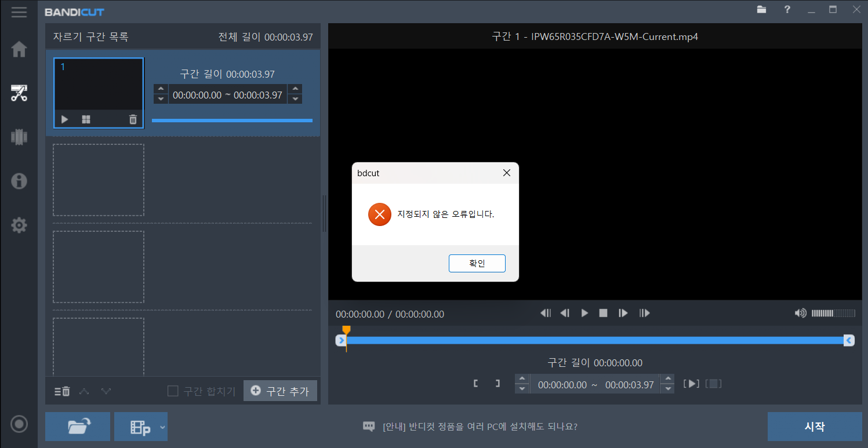
Task: Delete segment 1 with trash icon
Action: tap(133, 119)
